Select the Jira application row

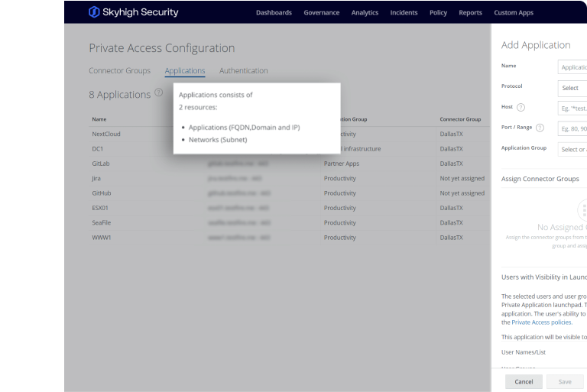(289, 178)
